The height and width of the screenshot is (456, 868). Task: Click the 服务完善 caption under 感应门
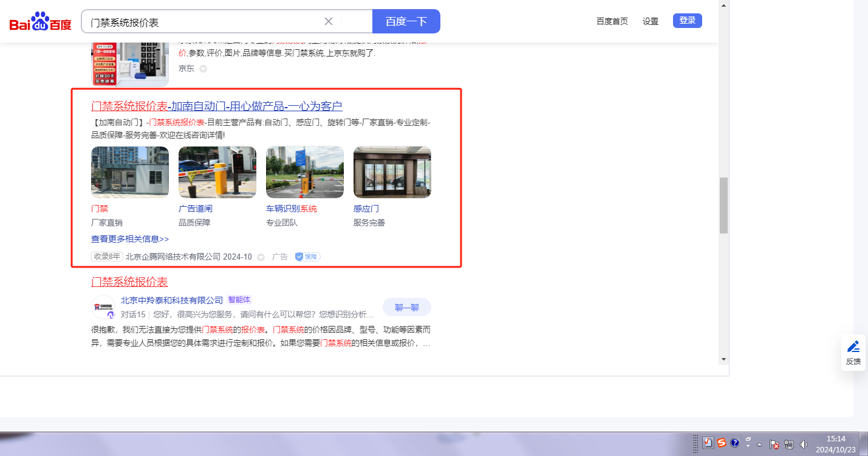pyautogui.click(x=369, y=223)
